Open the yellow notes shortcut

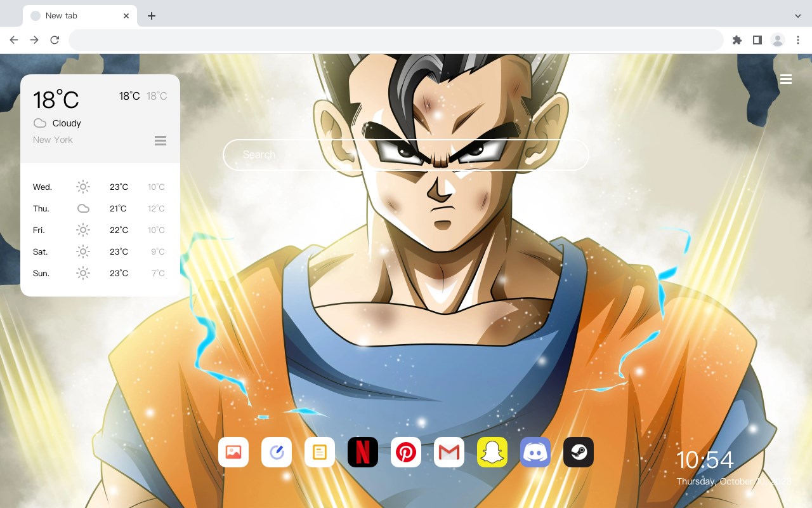pos(320,452)
